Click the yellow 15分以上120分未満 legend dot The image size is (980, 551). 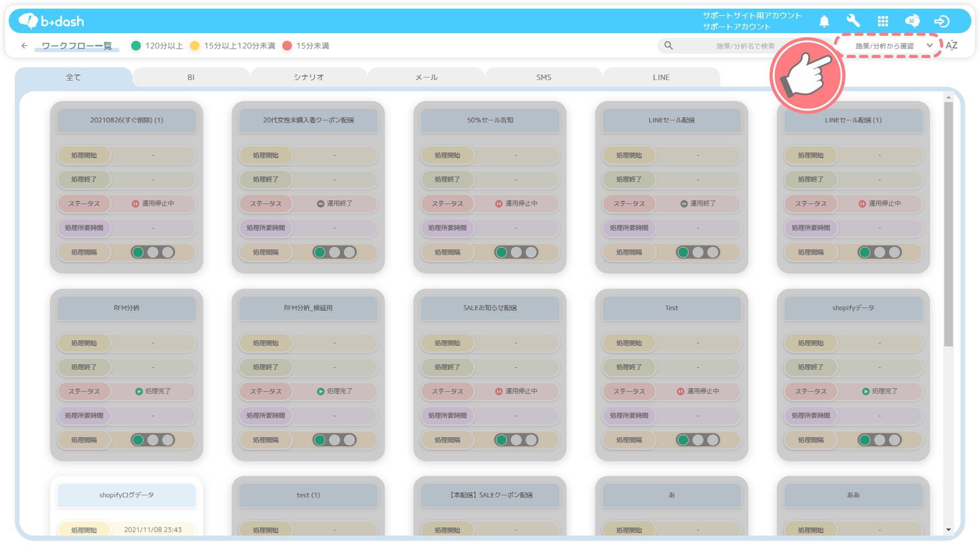194,46
